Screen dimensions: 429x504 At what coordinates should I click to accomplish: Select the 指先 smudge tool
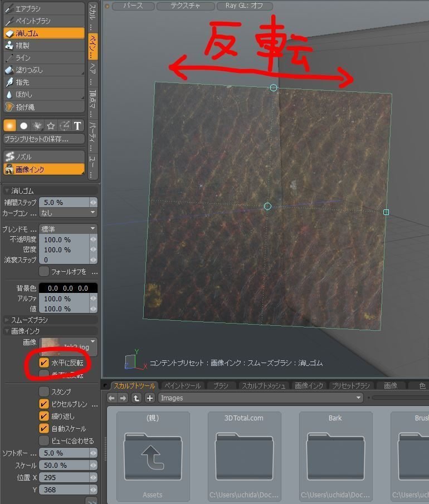(x=44, y=82)
